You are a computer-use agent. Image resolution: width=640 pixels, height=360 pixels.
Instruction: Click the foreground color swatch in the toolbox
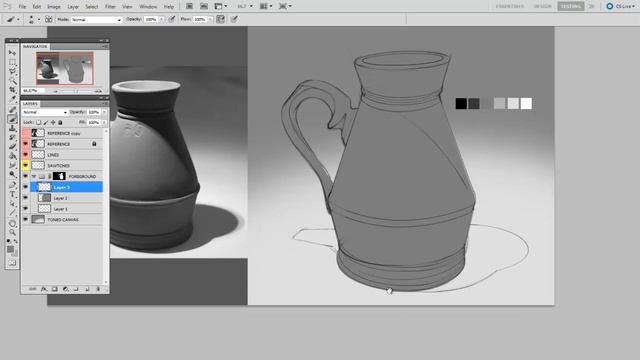click(x=11, y=249)
